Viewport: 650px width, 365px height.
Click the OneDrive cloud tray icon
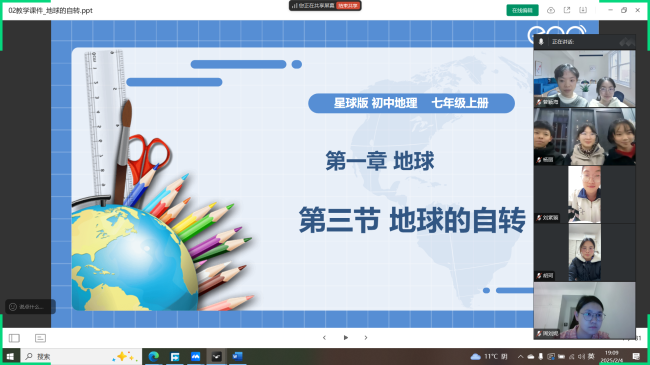[531, 356]
